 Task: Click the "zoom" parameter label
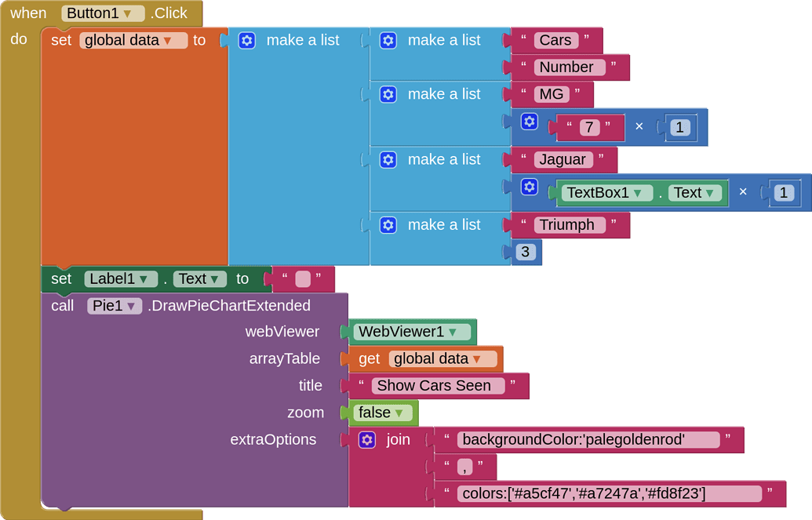305,413
